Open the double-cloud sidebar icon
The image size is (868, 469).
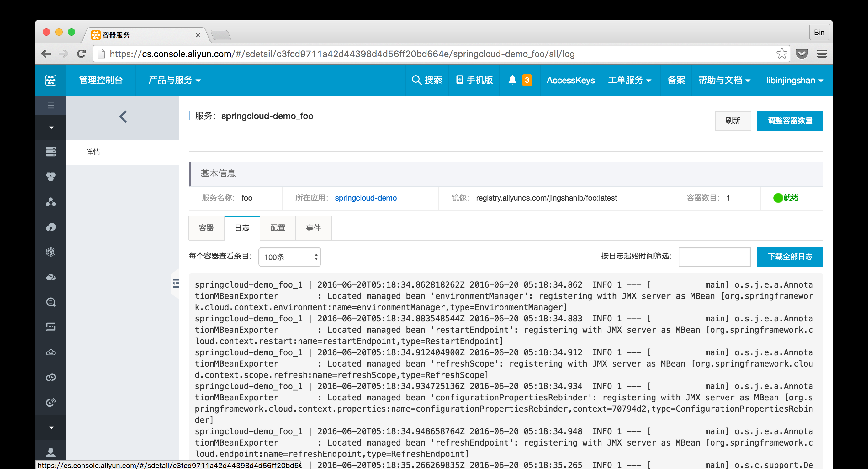[50, 277]
